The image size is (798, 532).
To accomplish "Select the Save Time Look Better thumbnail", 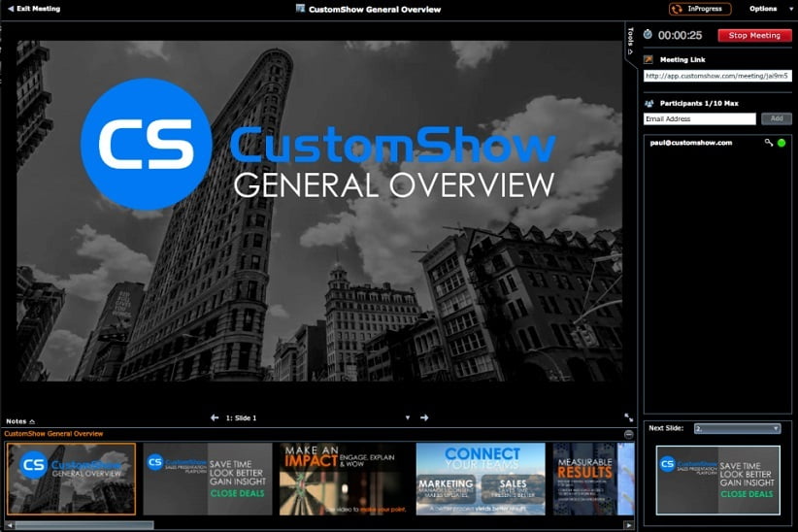I will click(x=208, y=479).
